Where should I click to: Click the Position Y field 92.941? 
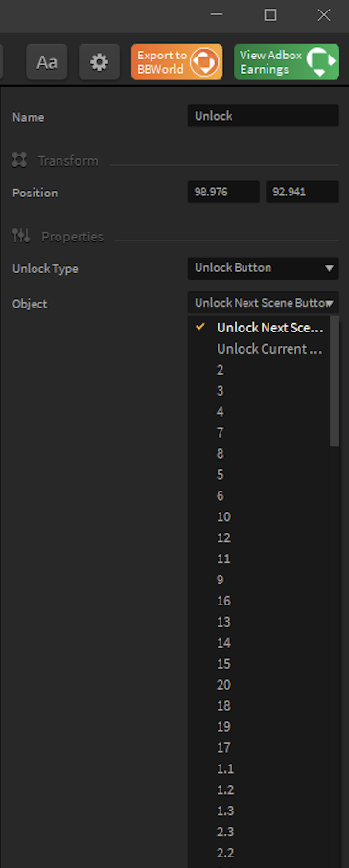pyautogui.click(x=302, y=192)
